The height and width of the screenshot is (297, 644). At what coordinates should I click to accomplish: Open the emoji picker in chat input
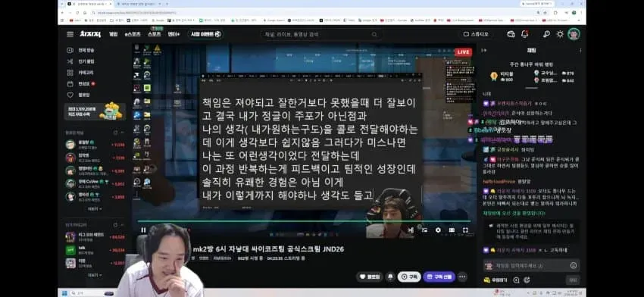574,265
